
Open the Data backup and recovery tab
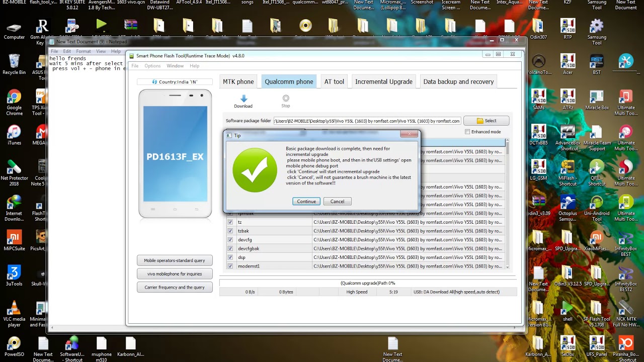pos(458,81)
